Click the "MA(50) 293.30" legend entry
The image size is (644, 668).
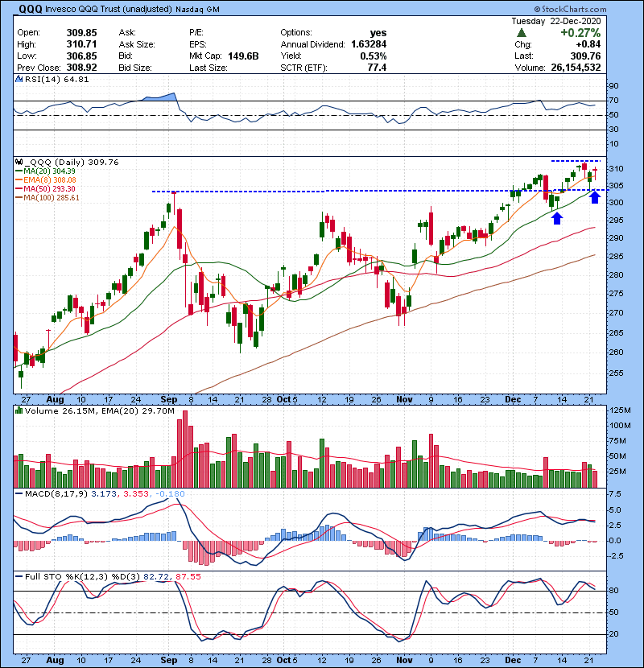(49, 189)
